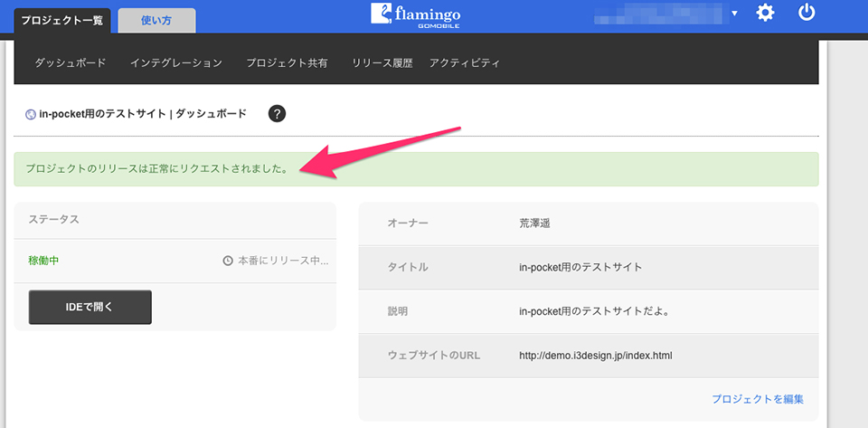Click the プロジェクトを編集 link
868x428 pixels.
pyautogui.click(x=758, y=399)
